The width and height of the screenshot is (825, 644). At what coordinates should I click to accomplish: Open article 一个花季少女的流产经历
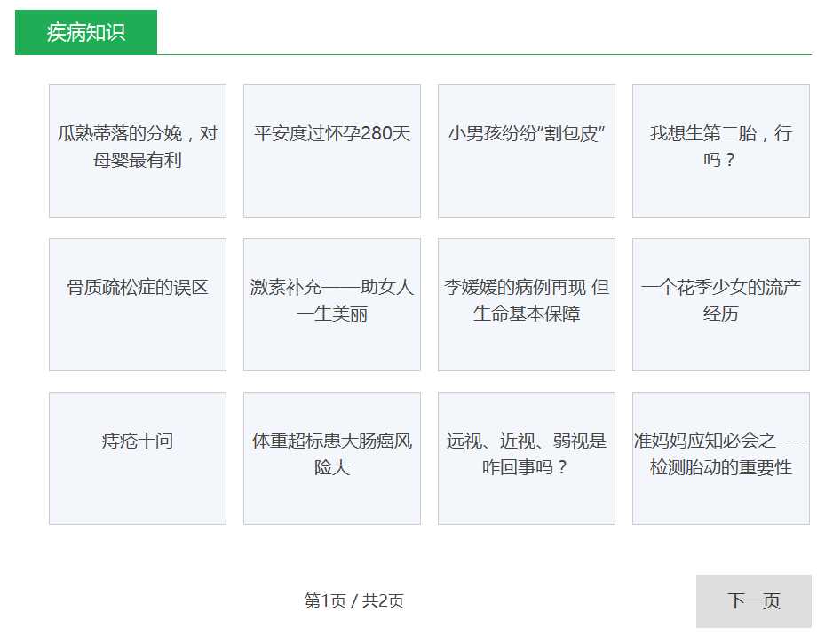pyautogui.click(x=721, y=304)
